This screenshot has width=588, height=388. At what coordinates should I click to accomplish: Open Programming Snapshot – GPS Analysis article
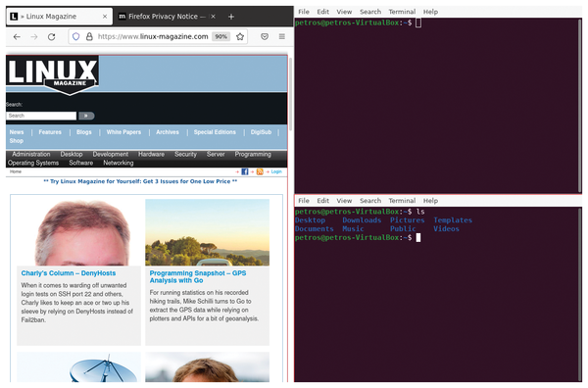pos(198,277)
